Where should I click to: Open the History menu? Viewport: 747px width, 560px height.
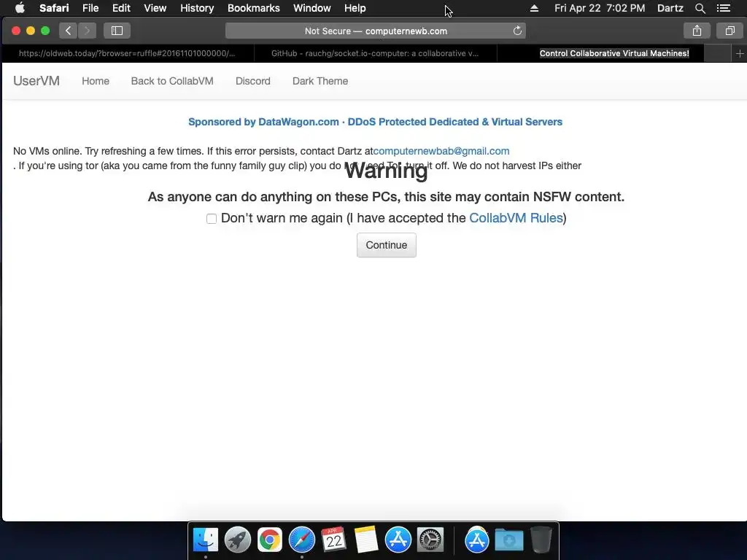point(197,8)
